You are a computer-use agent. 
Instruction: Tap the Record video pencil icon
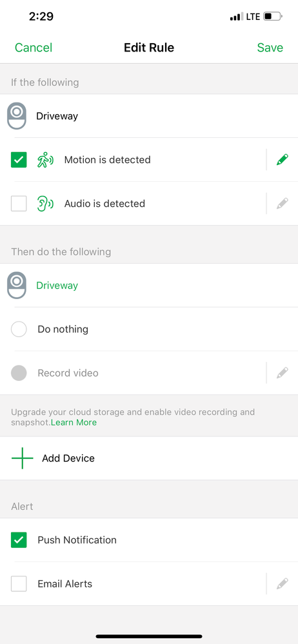click(283, 373)
